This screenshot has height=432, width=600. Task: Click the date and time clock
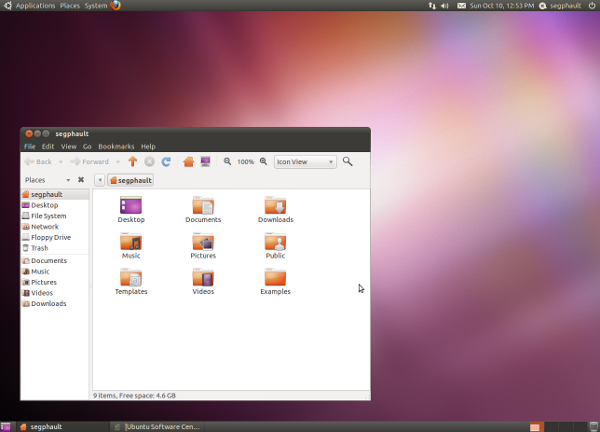502,5
